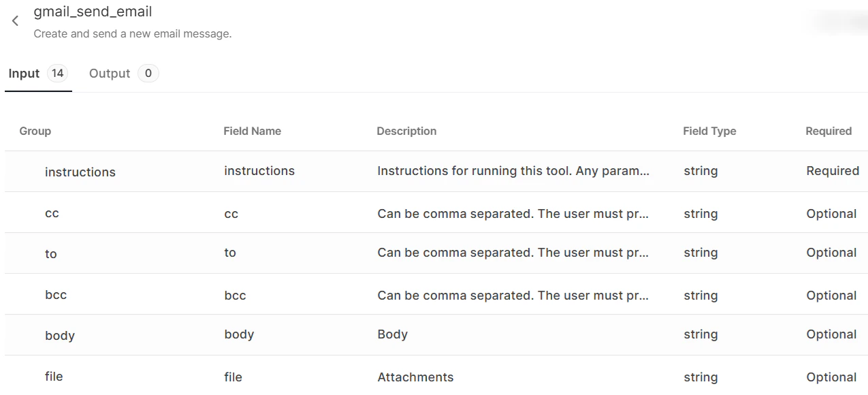This screenshot has width=868, height=395.
Task: Click the back chevron arrow
Action: click(15, 20)
